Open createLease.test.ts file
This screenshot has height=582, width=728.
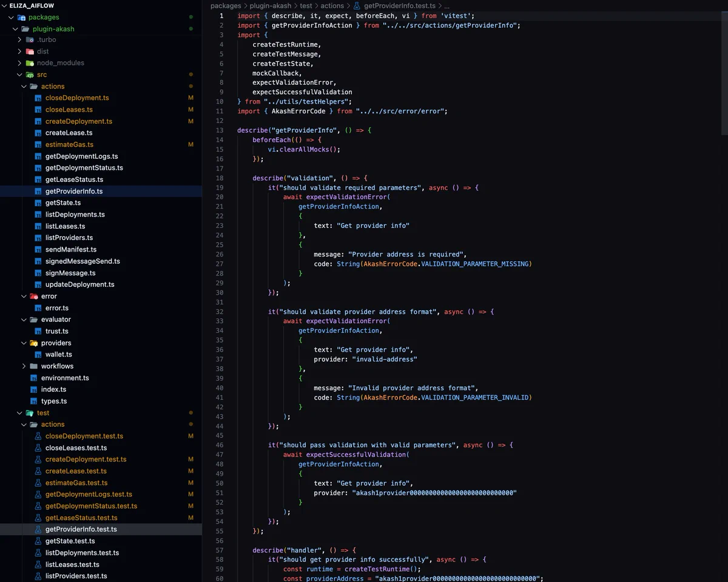76,471
